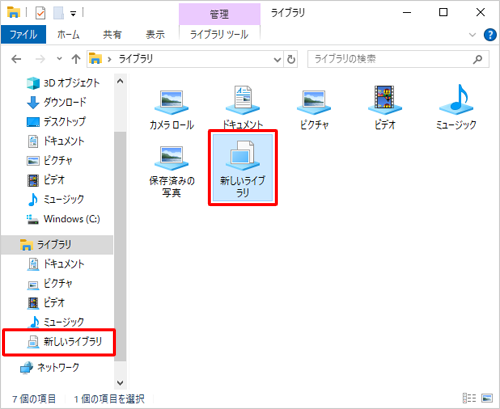Viewport: 500px width, 409px height.
Task: Open the カメラ ロール library icon
Action: click(172, 109)
